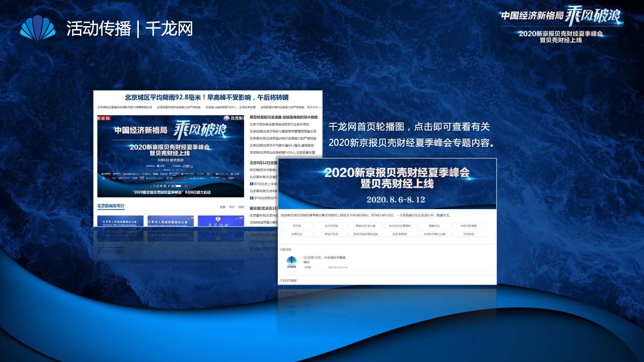The height and width of the screenshot is (362, 644).
Task: Open the 健康论坛 category button
Action: click(434, 225)
